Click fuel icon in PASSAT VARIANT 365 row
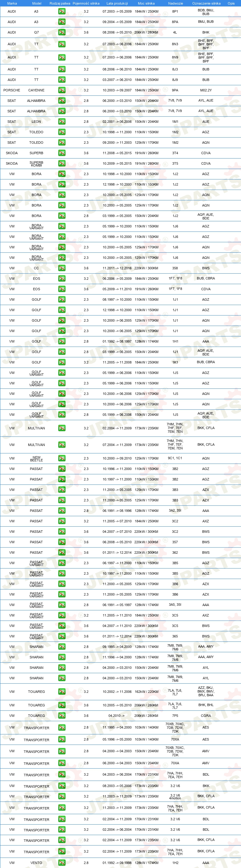 [x=62, y=636]
